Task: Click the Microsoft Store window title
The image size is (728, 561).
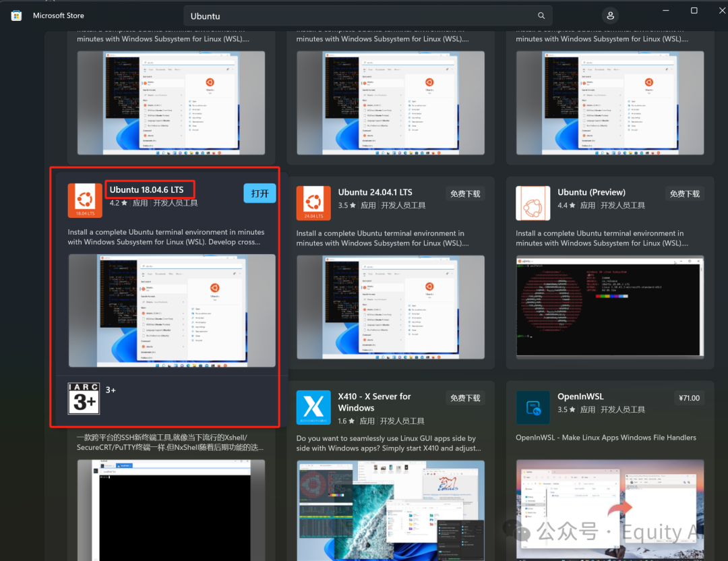Action: (59, 16)
